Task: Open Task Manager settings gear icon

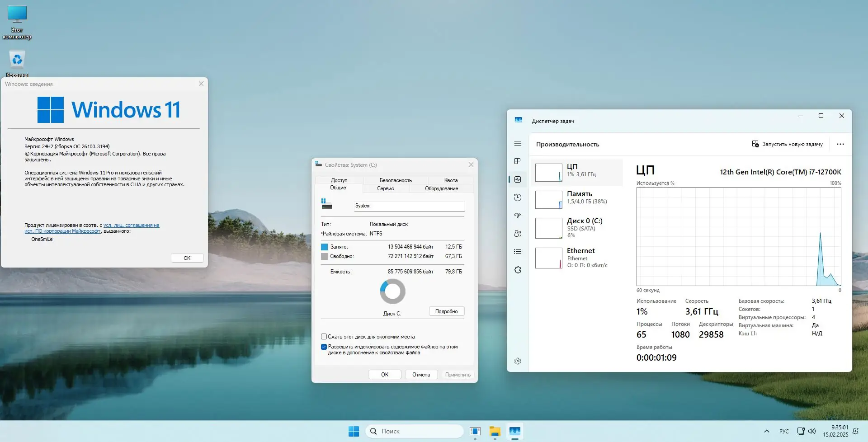Action: coord(518,361)
